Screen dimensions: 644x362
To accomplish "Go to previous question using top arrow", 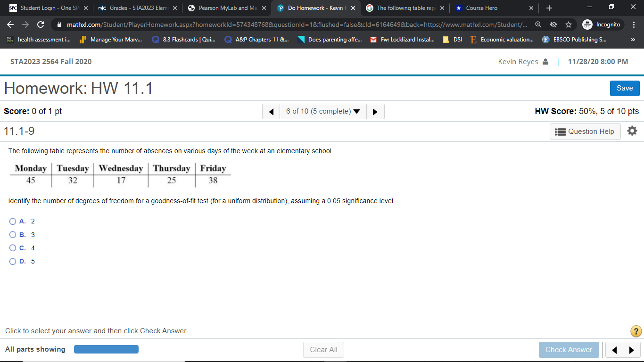I will pos(271,112).
